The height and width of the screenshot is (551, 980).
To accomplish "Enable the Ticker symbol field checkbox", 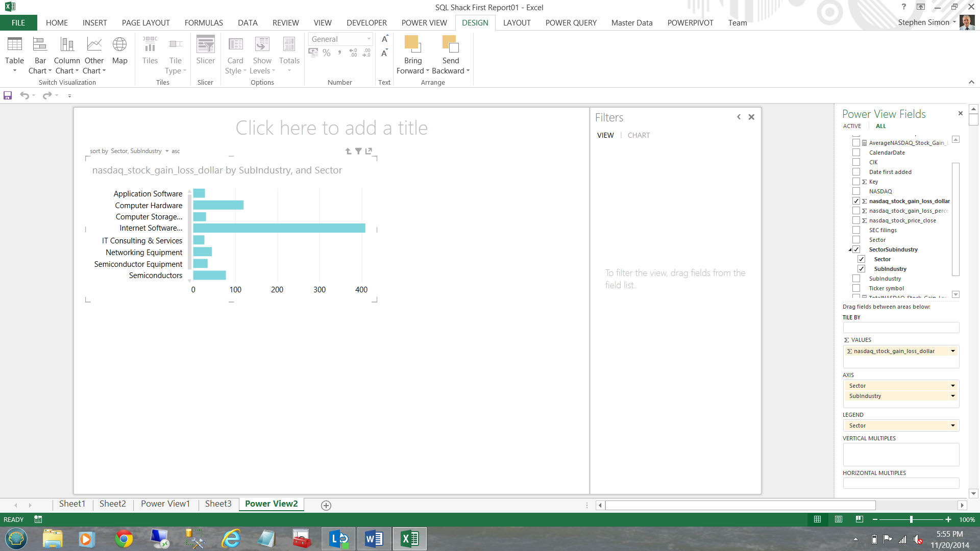I will pyautogui.click(x=856, y=288).
